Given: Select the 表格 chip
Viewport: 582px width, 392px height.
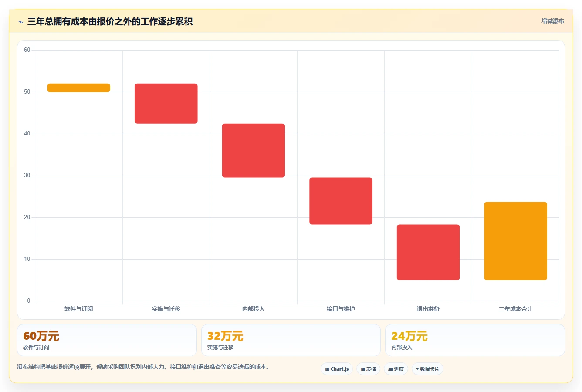Looking at the screenshot, I should 368,369.
